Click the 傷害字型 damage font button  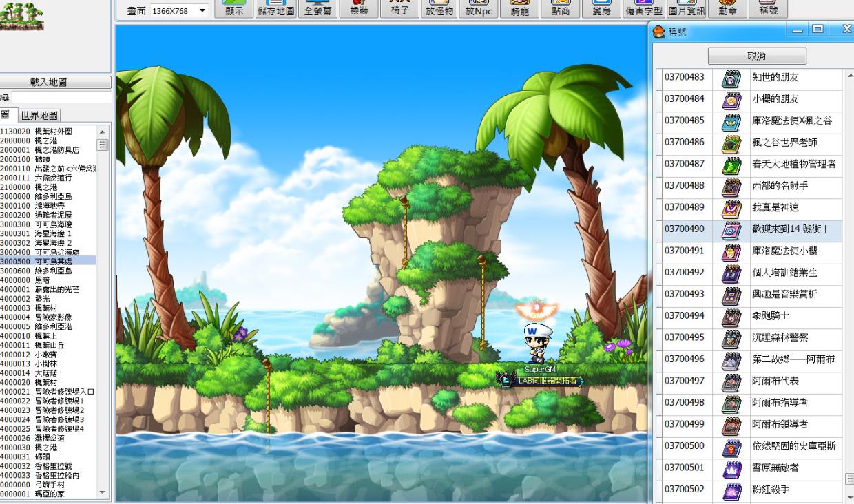[644, 9]
